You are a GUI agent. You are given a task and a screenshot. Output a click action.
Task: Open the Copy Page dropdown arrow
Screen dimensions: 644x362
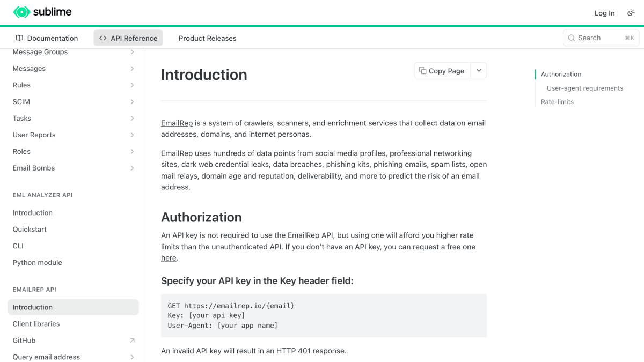point(479,71)
